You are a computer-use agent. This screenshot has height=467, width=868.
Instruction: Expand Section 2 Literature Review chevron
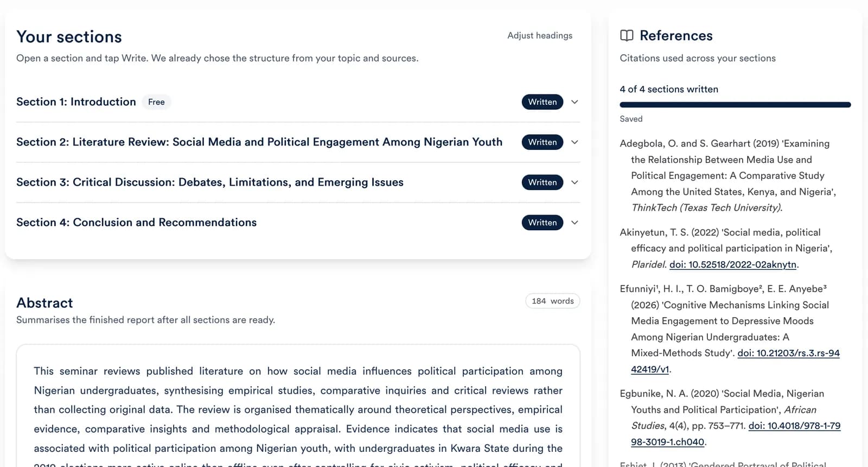[x=575, y=142]
